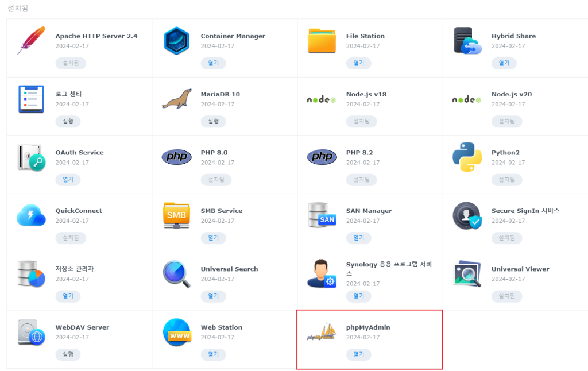Click the SAN Manager database icon
Image resolution: width=588 pixels, height=371 pixels.
[322, 215]
